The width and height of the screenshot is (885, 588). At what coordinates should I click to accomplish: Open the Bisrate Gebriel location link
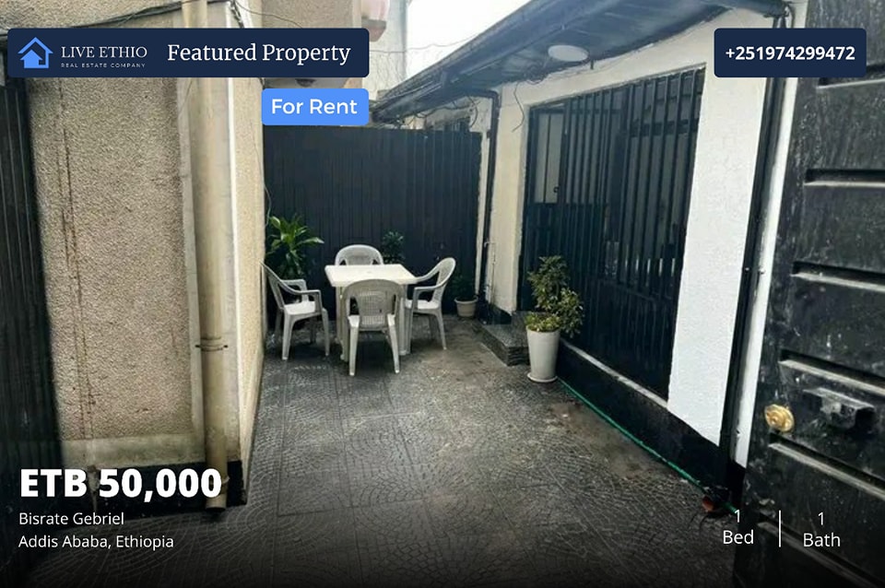click(71, 519)
